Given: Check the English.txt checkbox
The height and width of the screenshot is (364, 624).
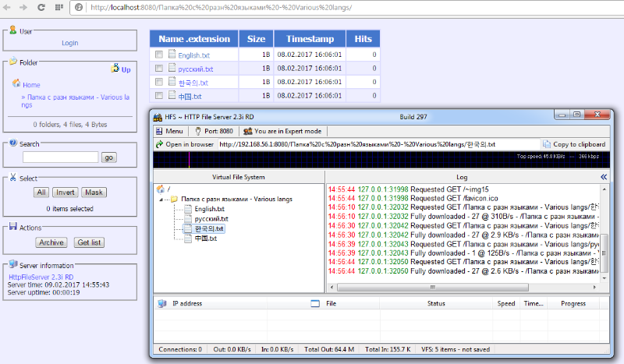Looking at the screenshot, I should (x=159, y=55).
